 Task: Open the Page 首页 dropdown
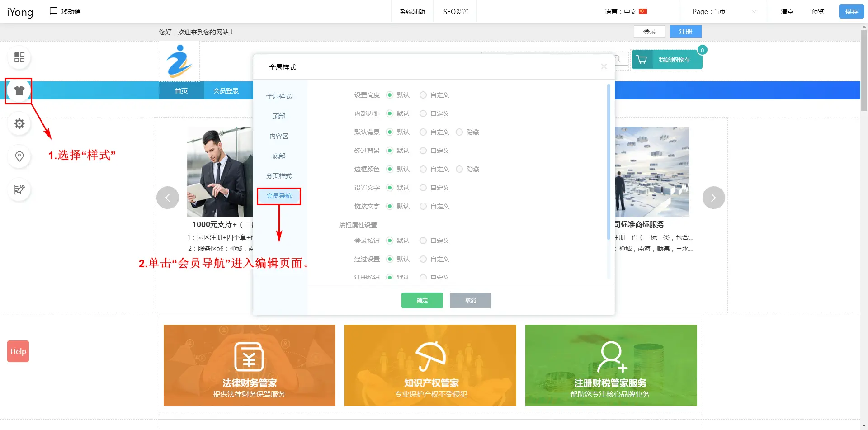pos(724,12)
